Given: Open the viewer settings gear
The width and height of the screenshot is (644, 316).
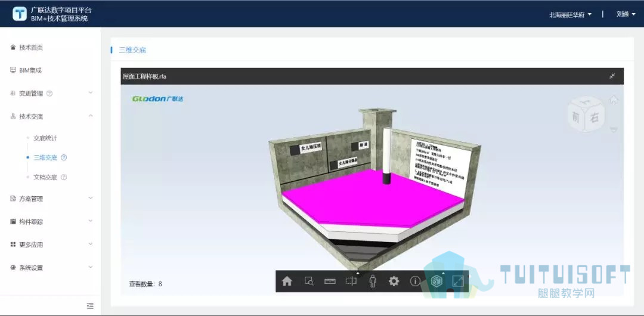Looking at the screenshot, I should click(394, 281).
